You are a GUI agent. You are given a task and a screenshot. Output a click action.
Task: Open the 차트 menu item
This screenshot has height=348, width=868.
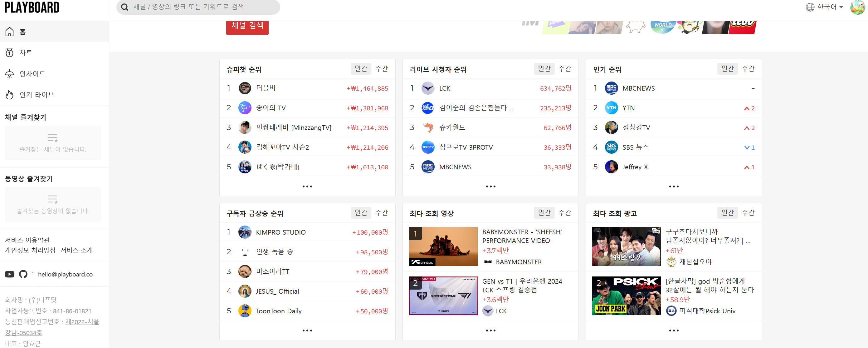pos(54,52)
